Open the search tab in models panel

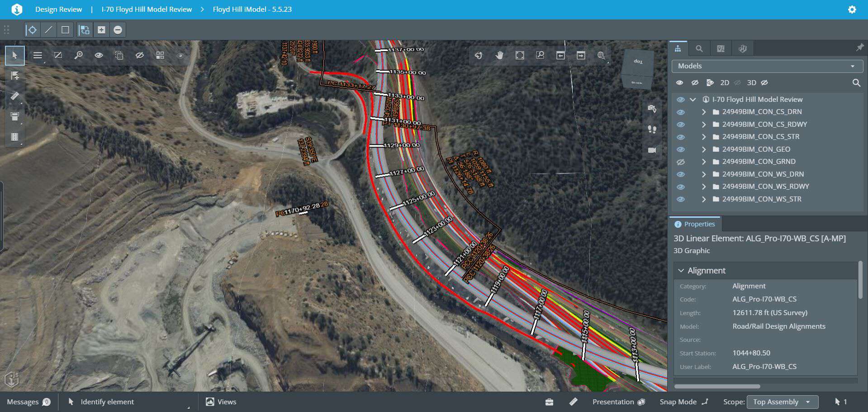699,48
